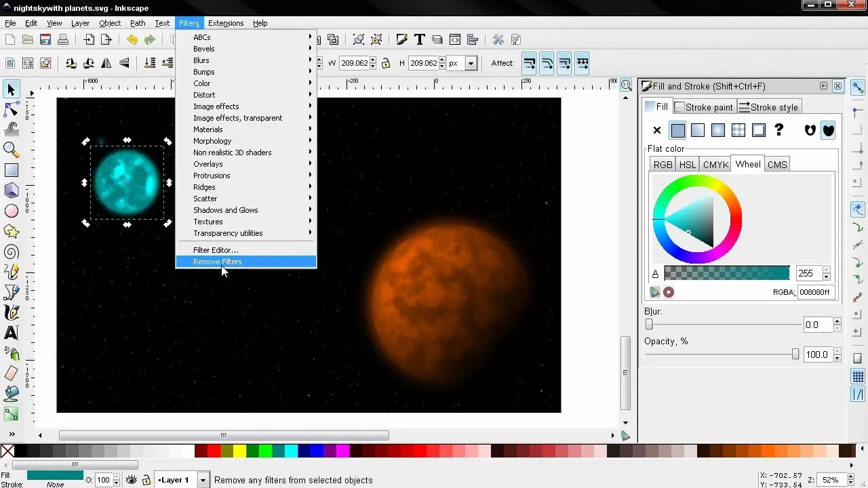Click No paint X button
Viewport: 868px width, 488px height.
point(656,130)
